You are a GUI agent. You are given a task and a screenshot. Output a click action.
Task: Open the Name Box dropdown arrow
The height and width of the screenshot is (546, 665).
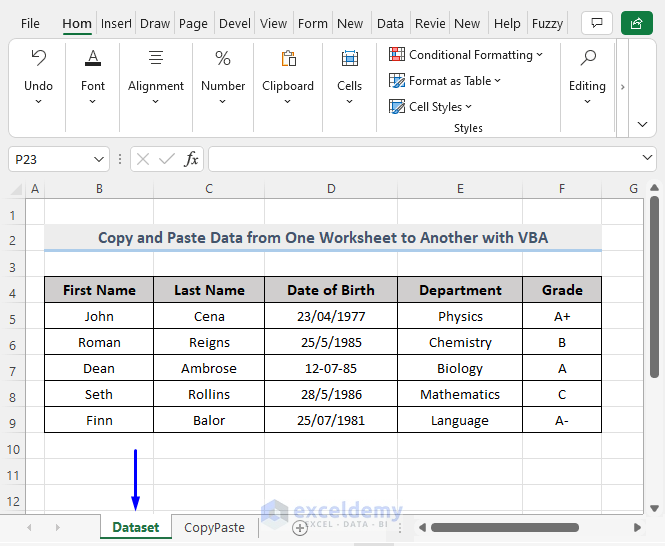[99, 160]
